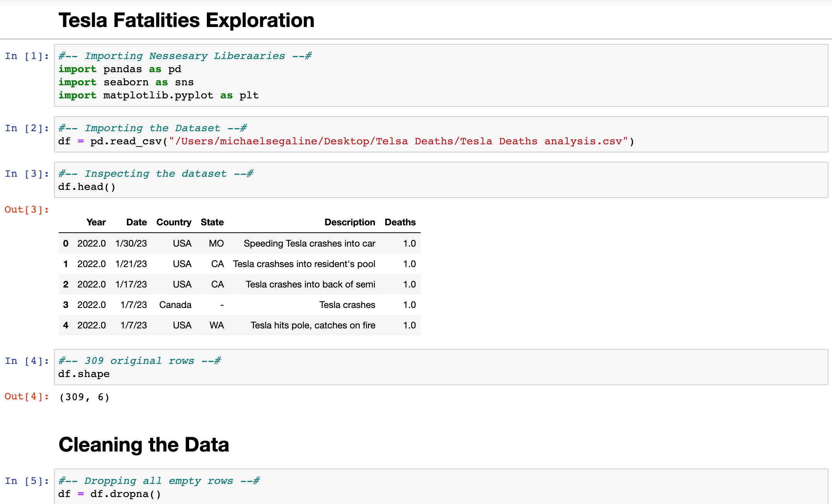Click the 'Tesla hits pole, catches on fire' cell
This screenshot has height=504, width=832.
313,325
